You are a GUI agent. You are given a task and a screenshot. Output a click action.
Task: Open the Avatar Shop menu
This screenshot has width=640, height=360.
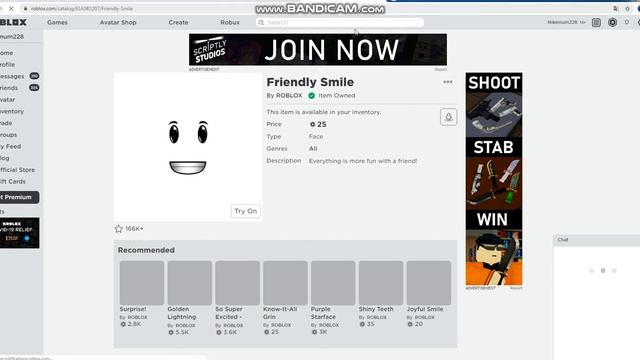click(x=118, y=22)
